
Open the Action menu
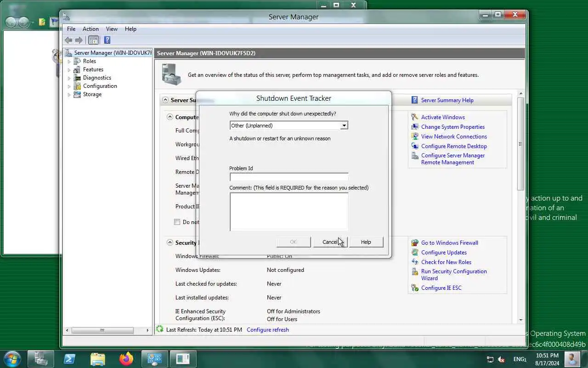pyautogui.click(x=90, y=29)
